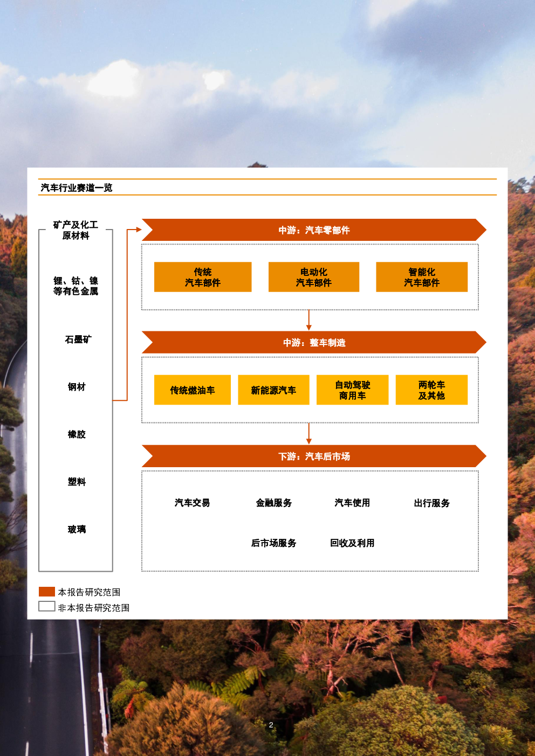This screenshot has width=535, height=756.
Task: Click the 金融服务 label
Action: [x=274, y=503]
